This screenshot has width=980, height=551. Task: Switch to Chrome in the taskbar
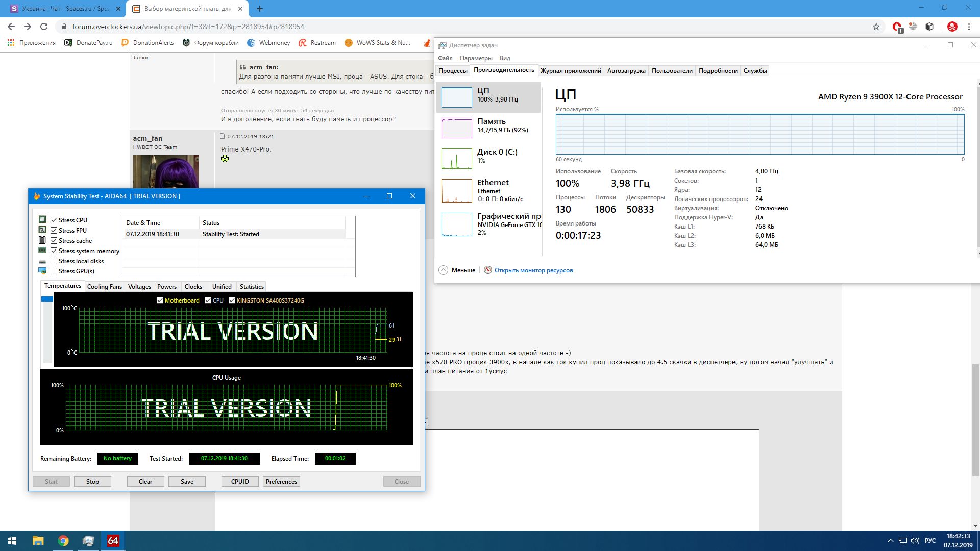63,541
